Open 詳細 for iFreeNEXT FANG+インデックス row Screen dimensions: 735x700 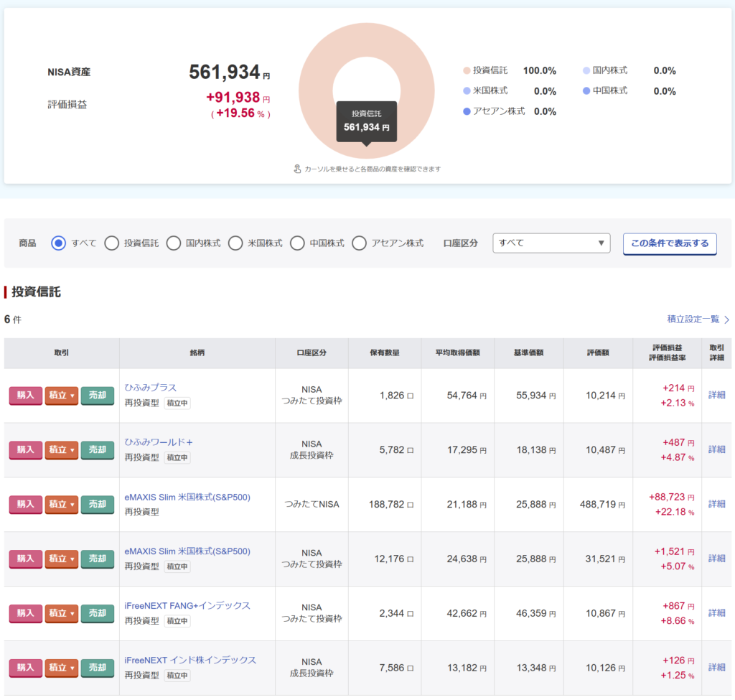tap(716, 613)
